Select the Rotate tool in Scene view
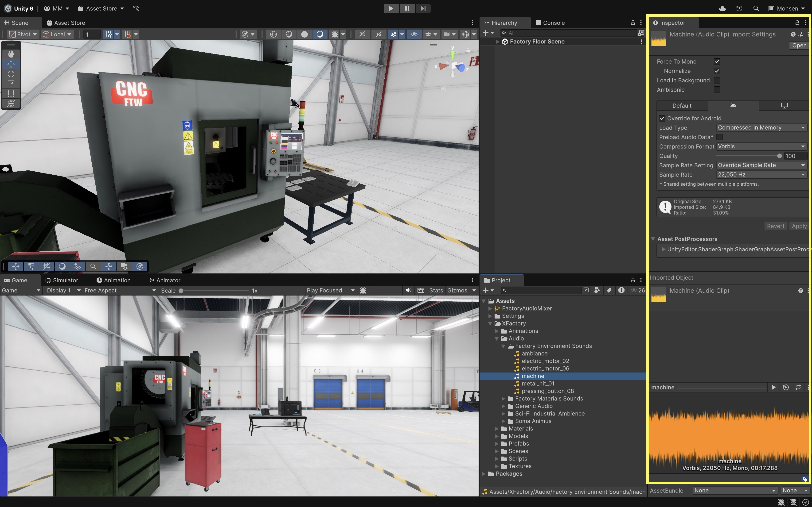 [11, 74]
